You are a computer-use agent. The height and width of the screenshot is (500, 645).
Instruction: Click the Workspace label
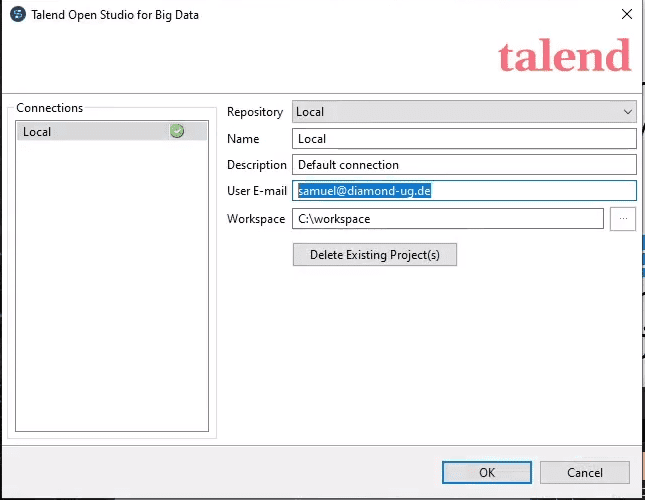coord(256,219)
